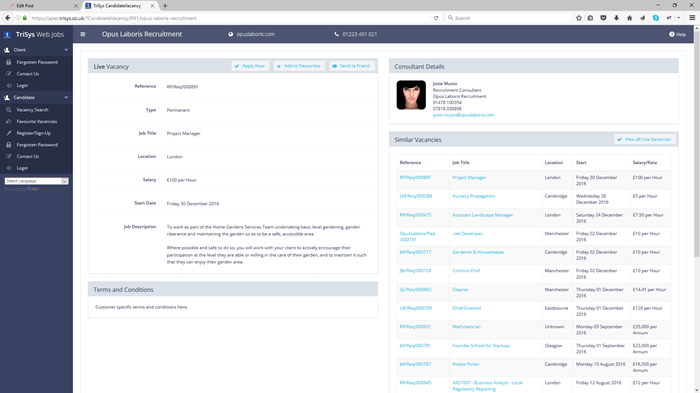This screenshot has height=393, width=700.
Task: Open the Nursery Propagators vacancy link
Action: tap(473, 196)
